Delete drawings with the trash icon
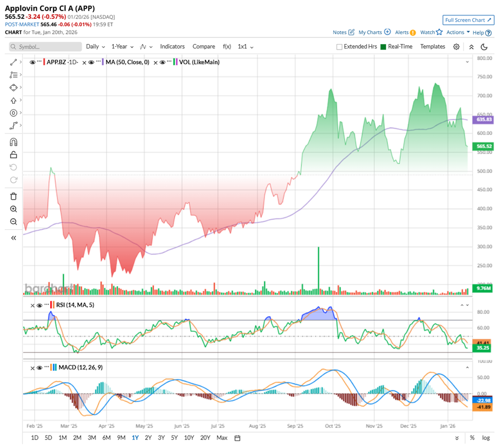The image size is (504, 445). [13, 196]
